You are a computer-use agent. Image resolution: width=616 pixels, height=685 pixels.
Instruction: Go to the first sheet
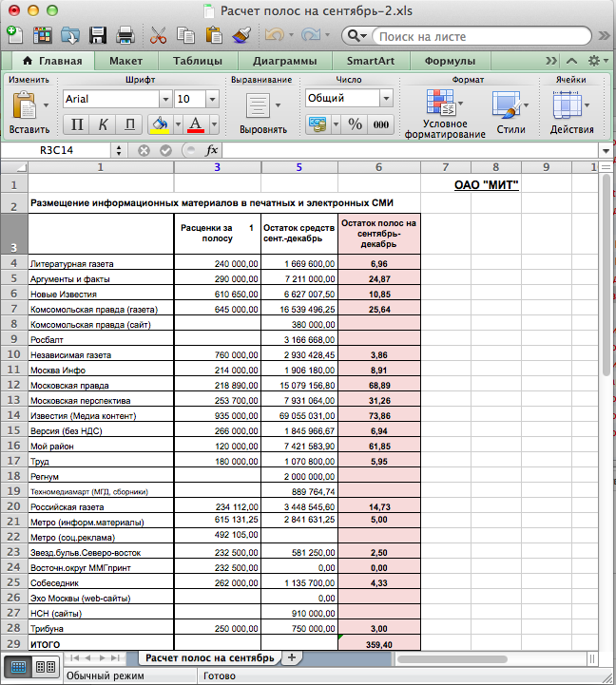click(75, 657)
